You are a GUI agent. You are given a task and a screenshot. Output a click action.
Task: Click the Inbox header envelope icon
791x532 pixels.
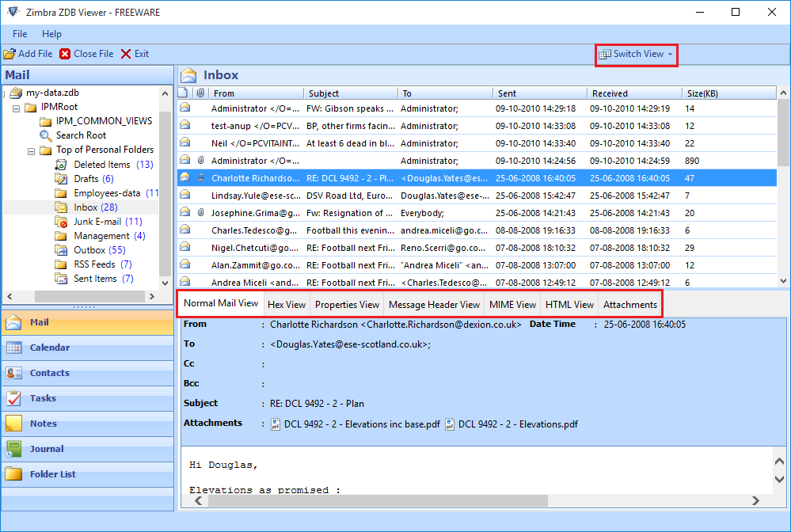[x=188, y=75]
